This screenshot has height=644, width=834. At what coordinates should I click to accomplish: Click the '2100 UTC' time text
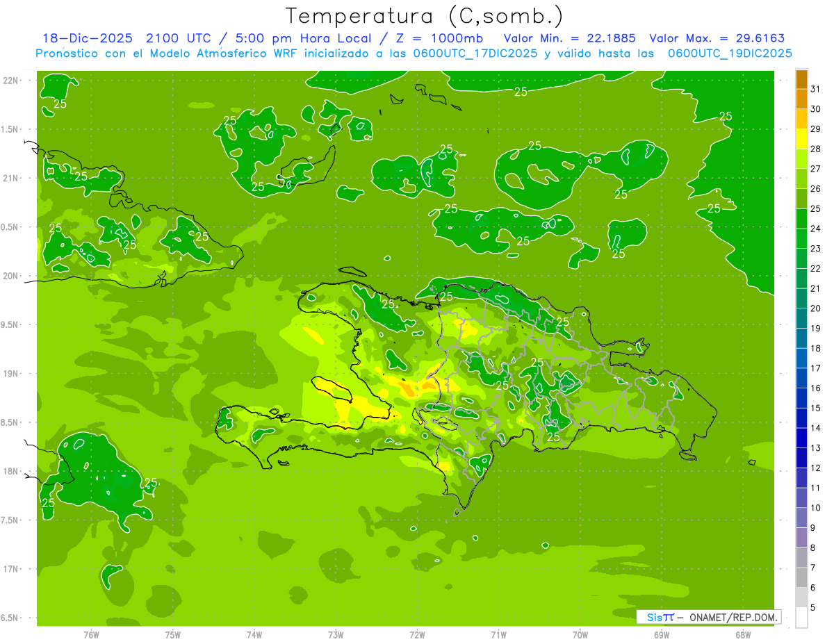pos(180,38)
